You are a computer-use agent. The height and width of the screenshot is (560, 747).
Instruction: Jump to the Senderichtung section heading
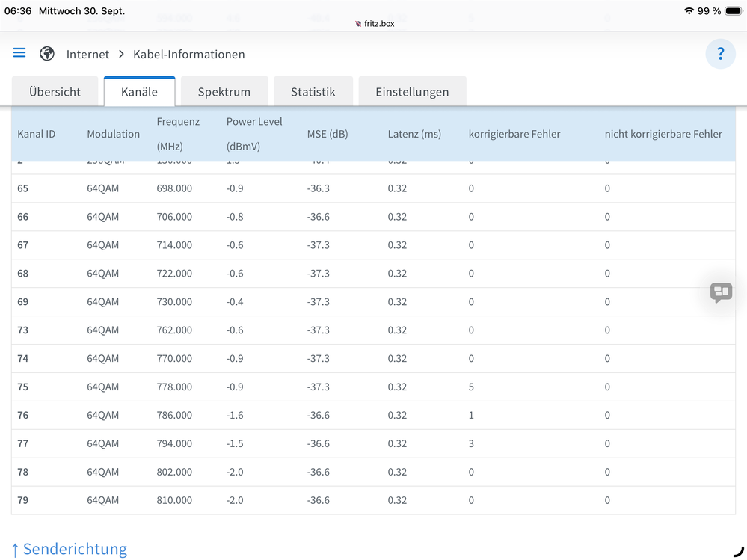(x=69, y=549)
